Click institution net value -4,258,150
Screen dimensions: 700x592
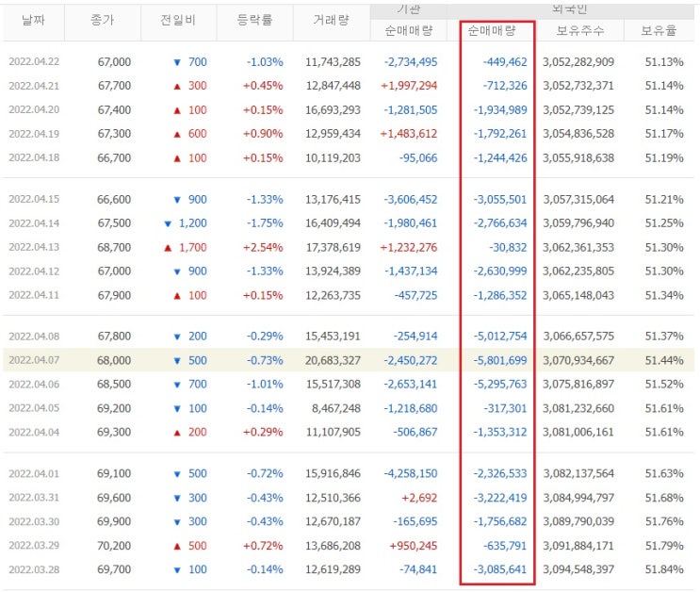coord(411,473)
